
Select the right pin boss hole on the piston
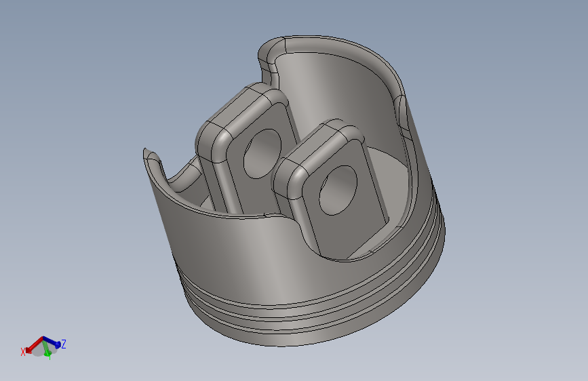338,190
